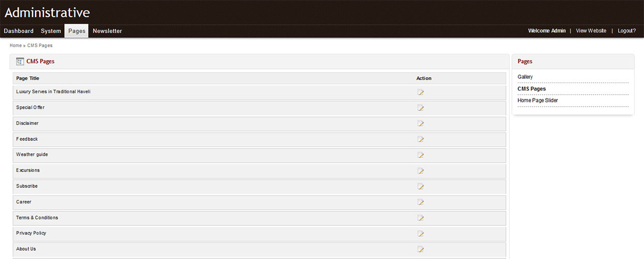Edit the Special Offer page
Viewport: 644px width, 259px height.
click(x=421, y=108)
